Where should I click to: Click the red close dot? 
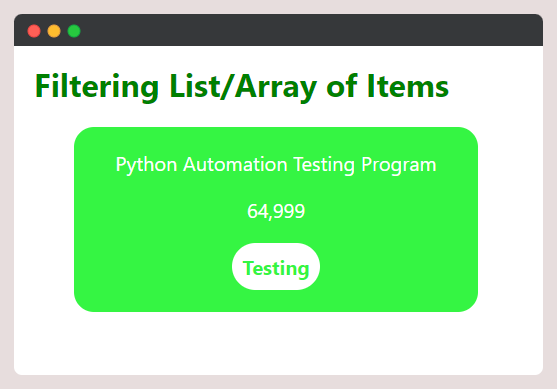click(34, 31)
